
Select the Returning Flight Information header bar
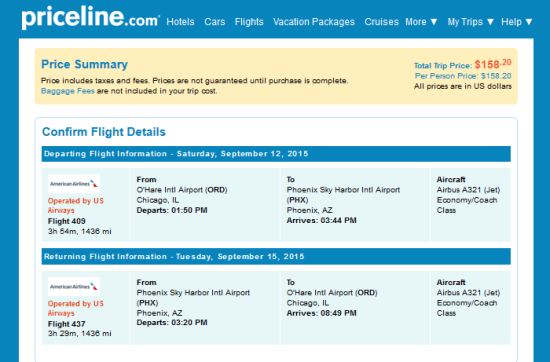point(276,257)
